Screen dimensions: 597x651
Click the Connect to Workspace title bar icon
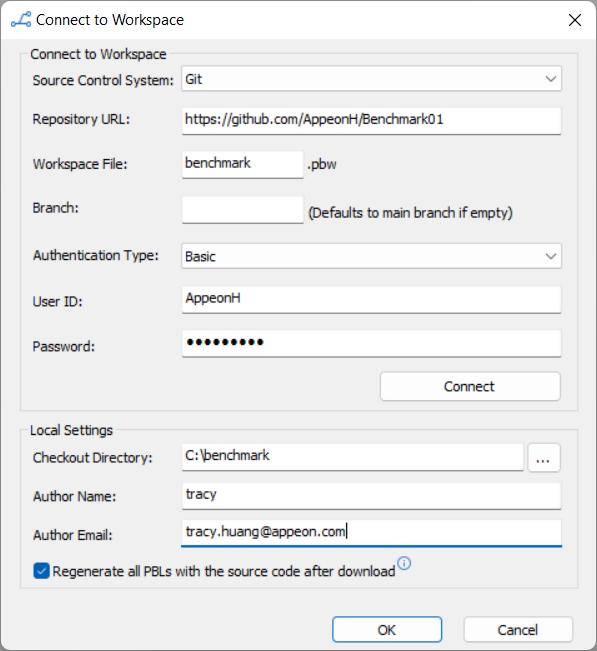click(21, 20)
